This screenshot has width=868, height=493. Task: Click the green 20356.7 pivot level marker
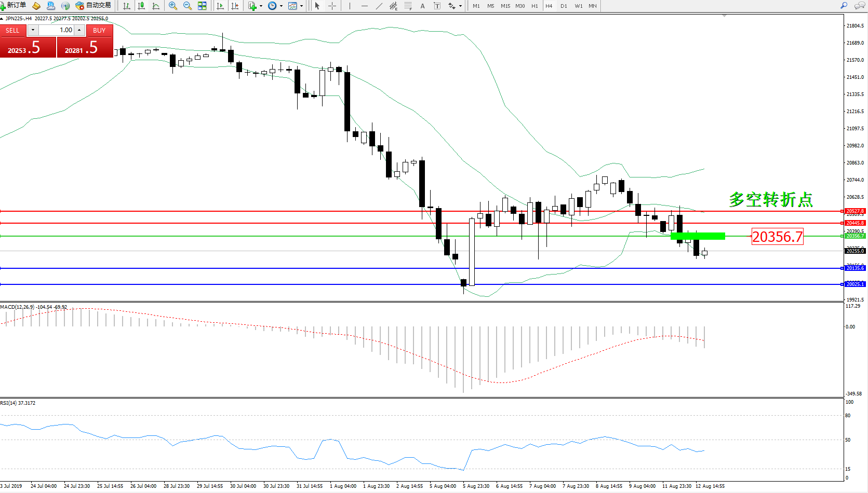click(698, 236)
